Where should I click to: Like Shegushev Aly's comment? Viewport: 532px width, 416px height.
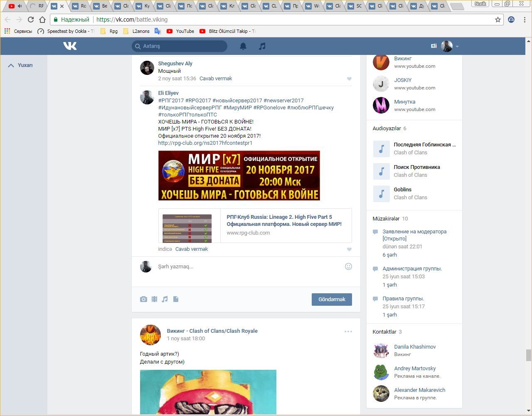click(349, 79)
